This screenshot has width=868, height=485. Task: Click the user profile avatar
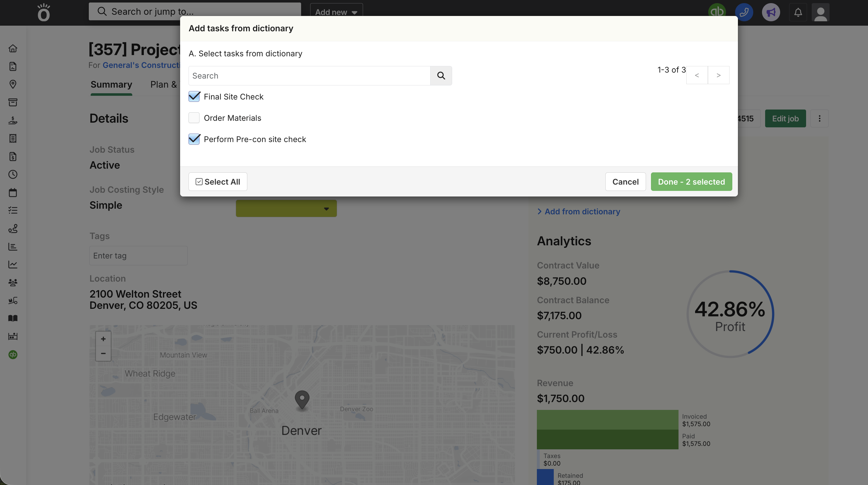[x=820, y=12]
